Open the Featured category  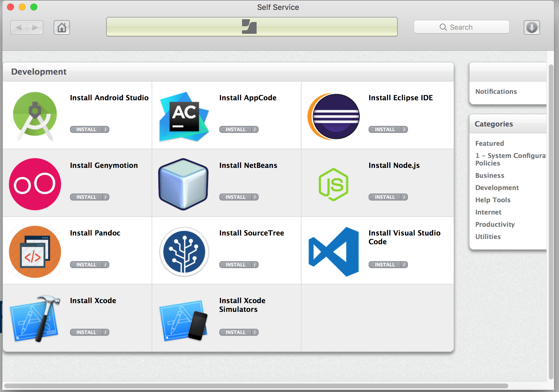coord(490,143)
